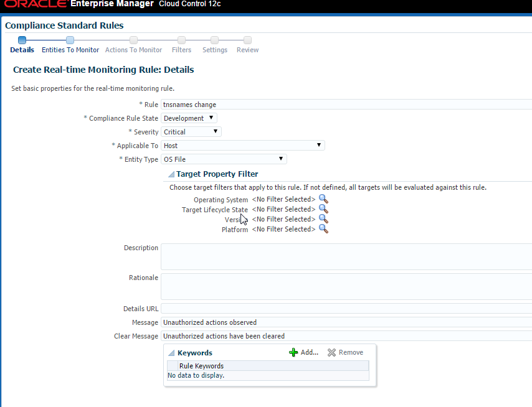The image size is (532, 407).
Task: Select the Entities To Monitor step marker
Action: [x=70, y=40]
